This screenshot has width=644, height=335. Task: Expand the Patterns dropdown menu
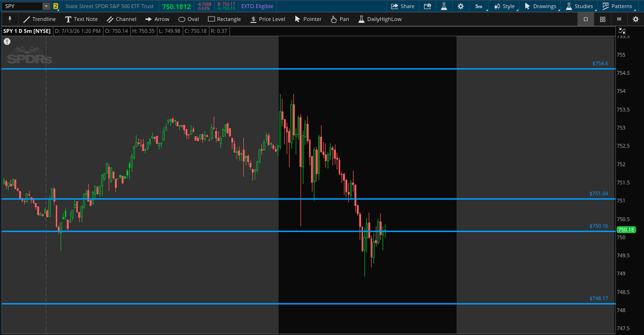617,6
